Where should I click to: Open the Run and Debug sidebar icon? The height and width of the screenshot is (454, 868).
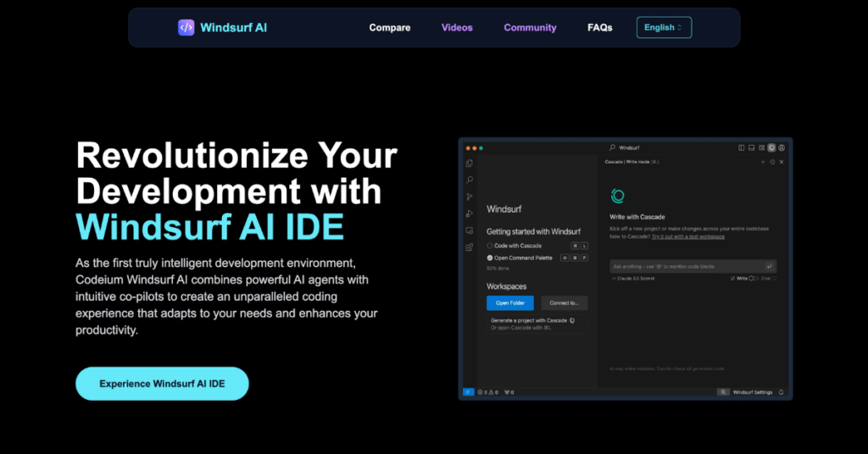point(469,213)
